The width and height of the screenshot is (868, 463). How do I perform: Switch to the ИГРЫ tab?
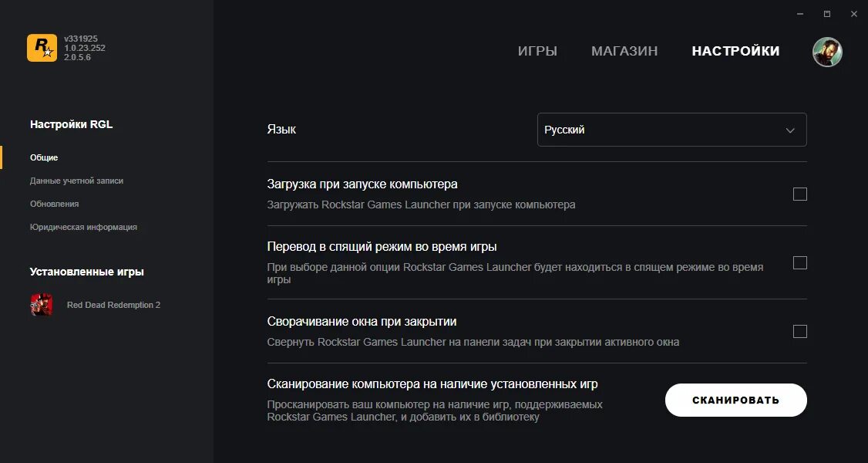[537, 52]
